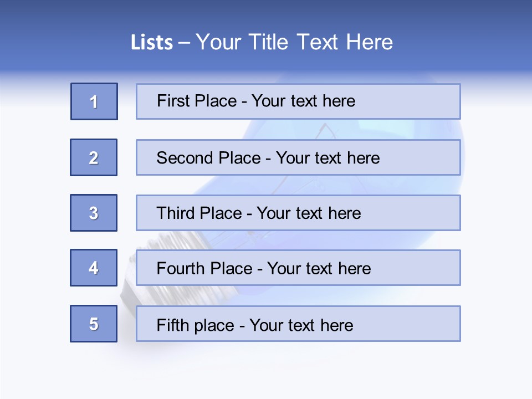
Task: Click the Fourth Place text box
Action: [298, 268]
